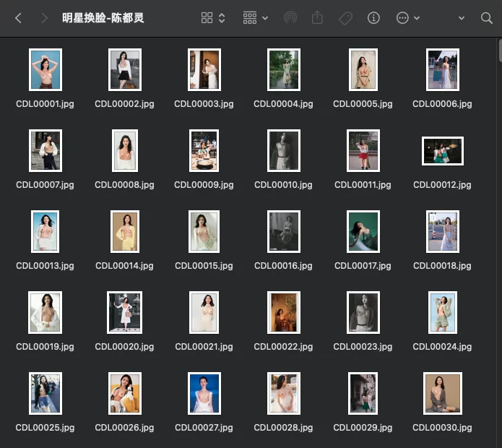Image resolution: width=502 pixels, height=448 pixels.
Task: Click the Edit Tags icon
Action: [345, 18]
